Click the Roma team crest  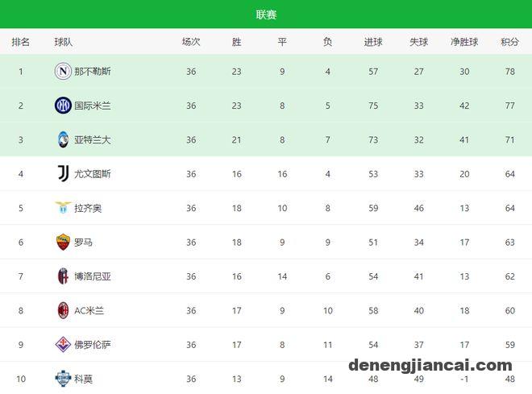(63, 242)
